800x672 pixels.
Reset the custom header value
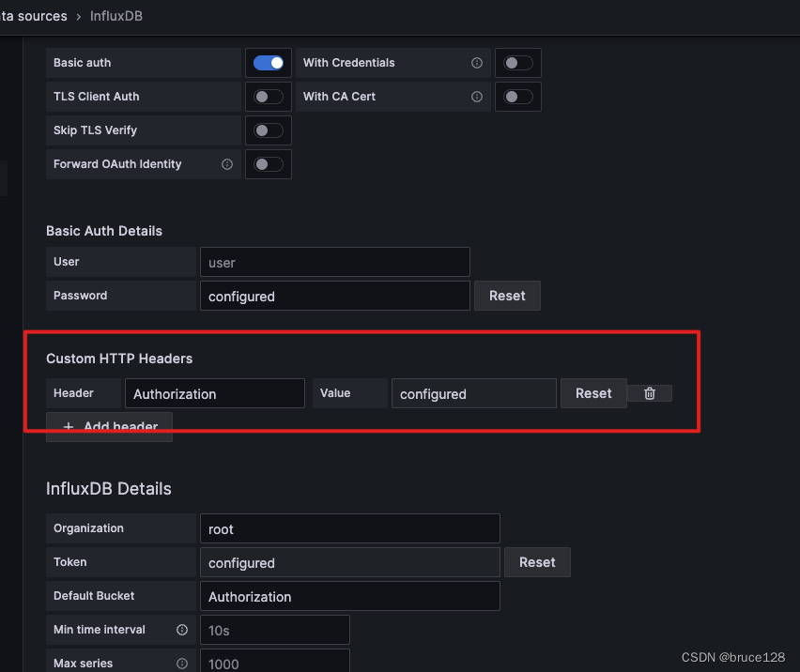point(593,393)
